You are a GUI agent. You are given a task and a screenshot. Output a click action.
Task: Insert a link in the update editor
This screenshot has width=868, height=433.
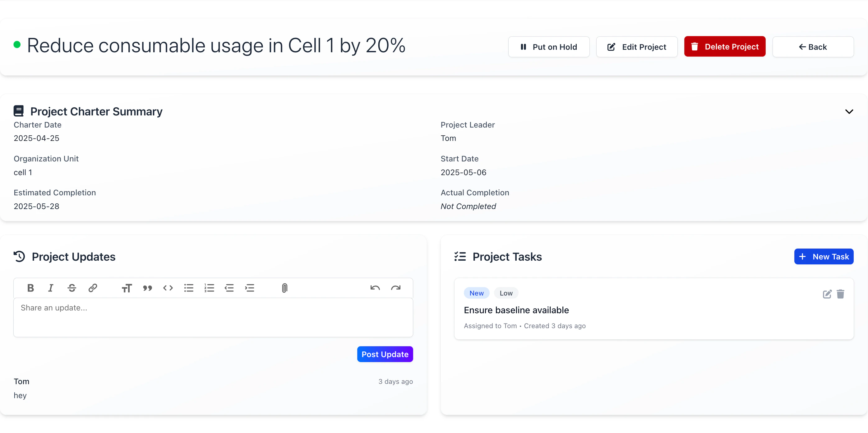pyautogui.click(x=93, y=288)
